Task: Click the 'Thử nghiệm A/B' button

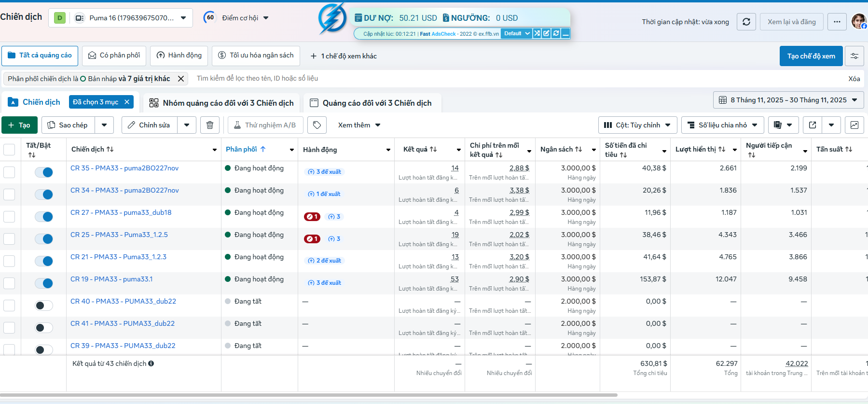Action: pos(265,125)
